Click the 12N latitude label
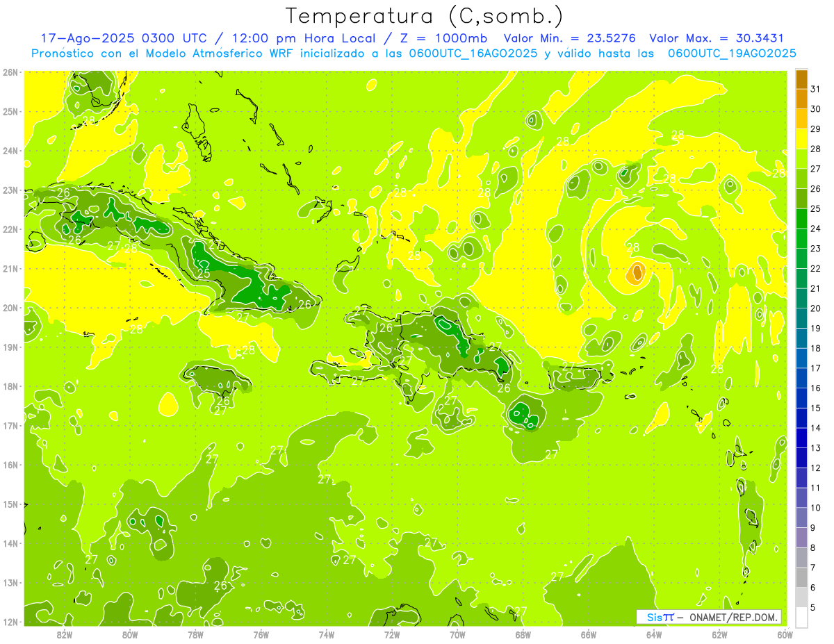834x644 pixels. 11,621
